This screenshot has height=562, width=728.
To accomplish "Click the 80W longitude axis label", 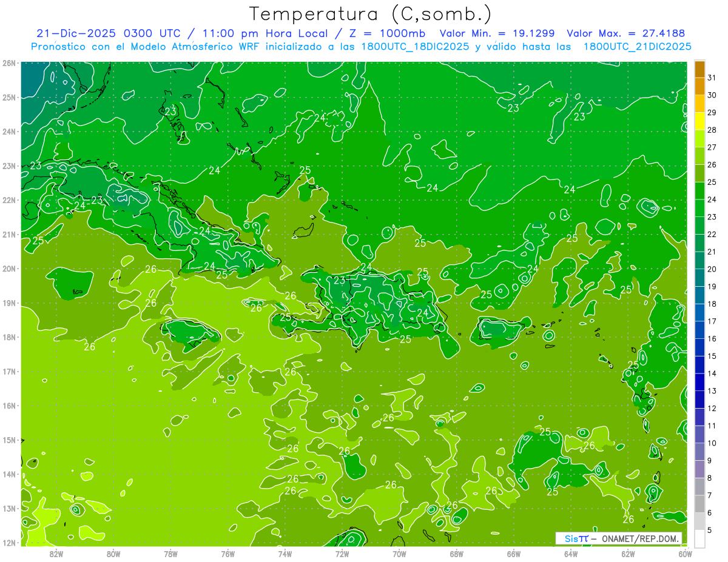I will [x=113, y=554].
